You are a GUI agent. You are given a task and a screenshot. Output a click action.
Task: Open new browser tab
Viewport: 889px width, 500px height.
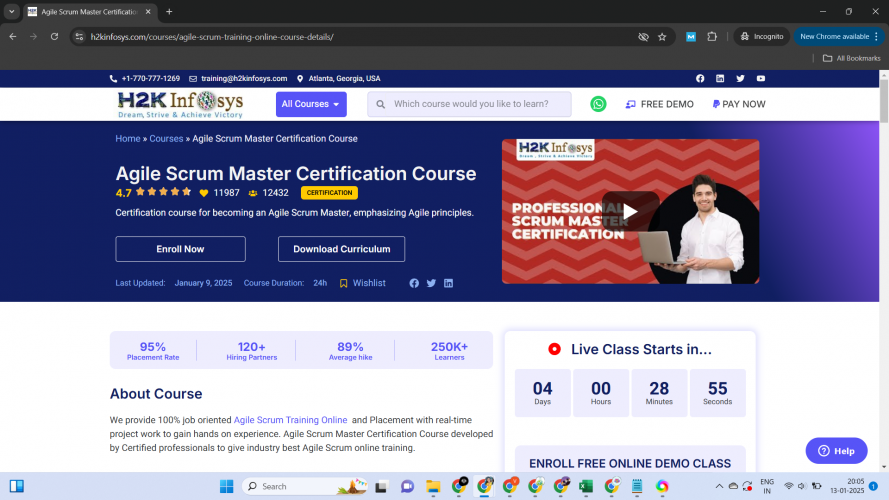pos(169,11)
